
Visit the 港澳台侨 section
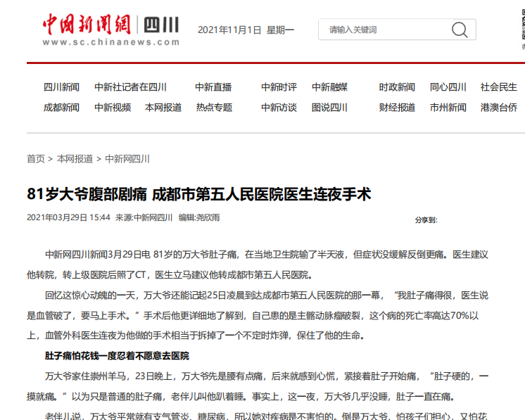(x=499, y=108)
